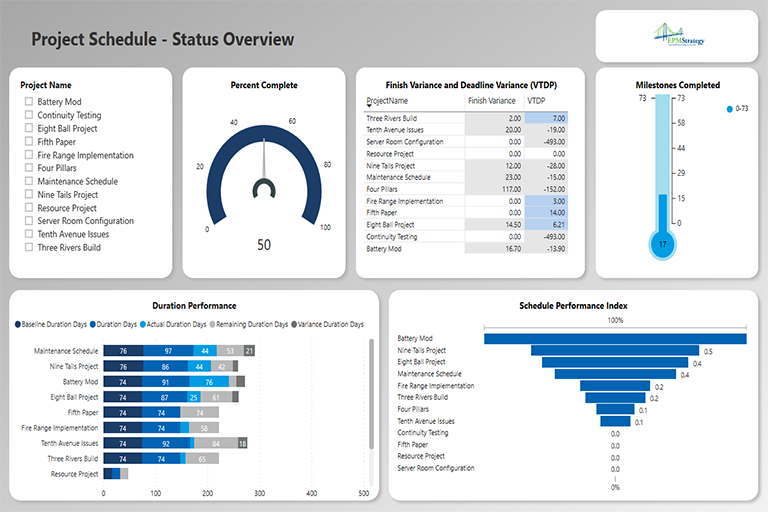Viewport: 768px width, 512px height.
Task: Toggle Remaining Duration Days legend marker
Action: (x=213, y=324)
